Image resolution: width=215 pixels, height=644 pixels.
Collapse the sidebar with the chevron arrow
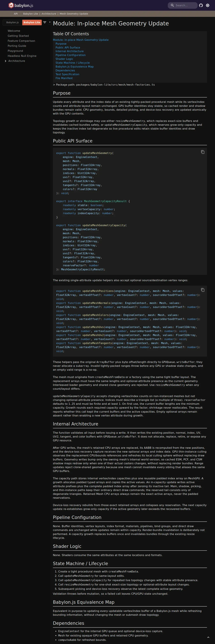click(50, 22)
